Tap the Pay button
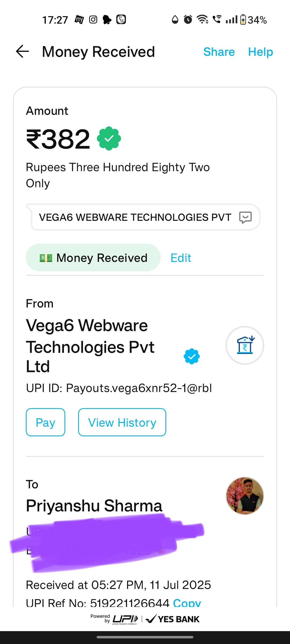The image size is (290, 644). [45, 422]
